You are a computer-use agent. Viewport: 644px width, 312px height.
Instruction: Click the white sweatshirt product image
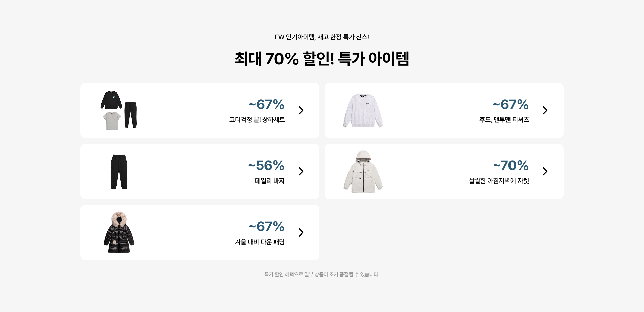coord(363,110)
